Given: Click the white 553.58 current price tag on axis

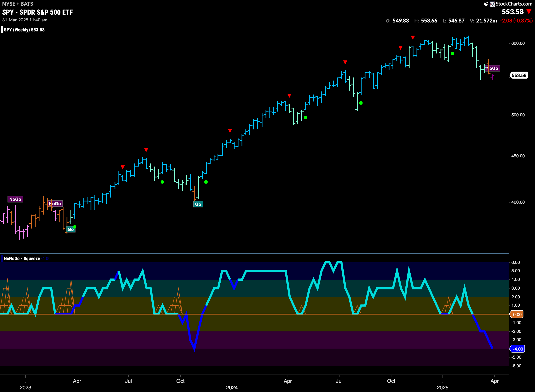Looking at the screenshot, I should click(519, 76).
